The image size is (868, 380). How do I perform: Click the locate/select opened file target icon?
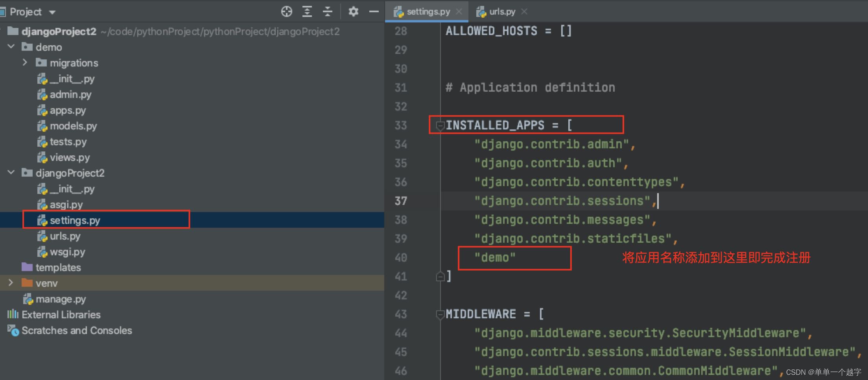[287, 12]
